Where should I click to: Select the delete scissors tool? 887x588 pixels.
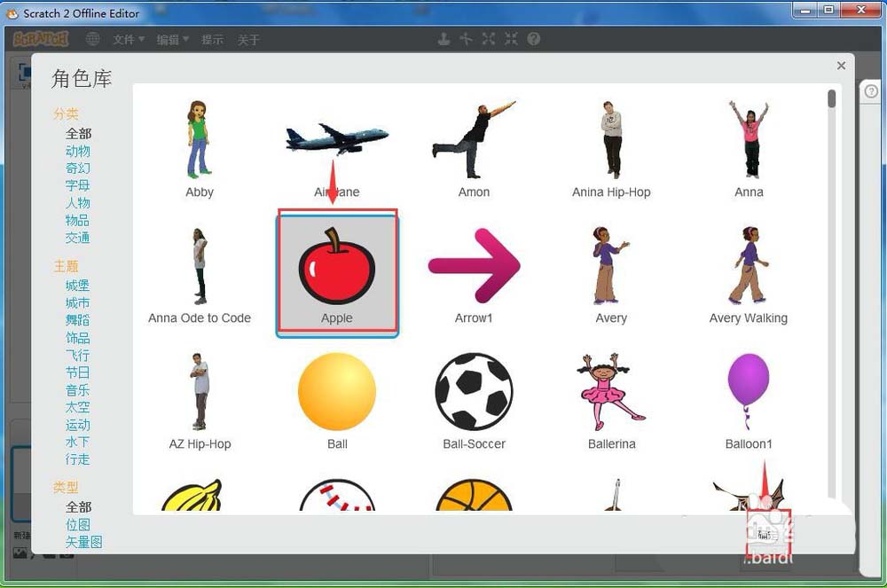467,38
